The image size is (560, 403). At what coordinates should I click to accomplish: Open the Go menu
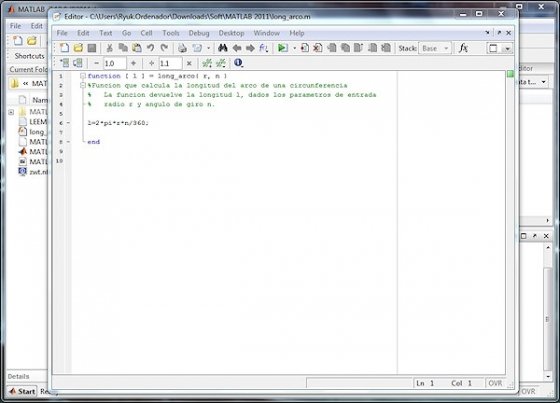pos(126,33)
